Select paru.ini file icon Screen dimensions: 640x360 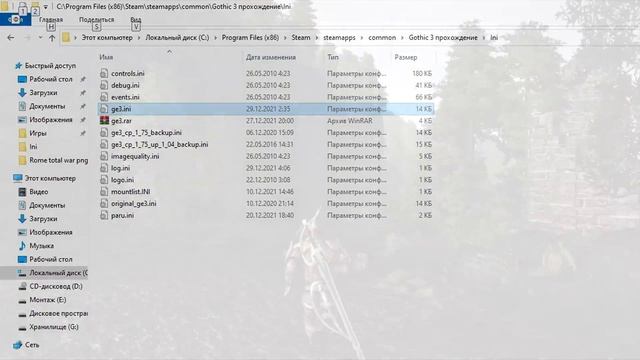pos(104,216)
